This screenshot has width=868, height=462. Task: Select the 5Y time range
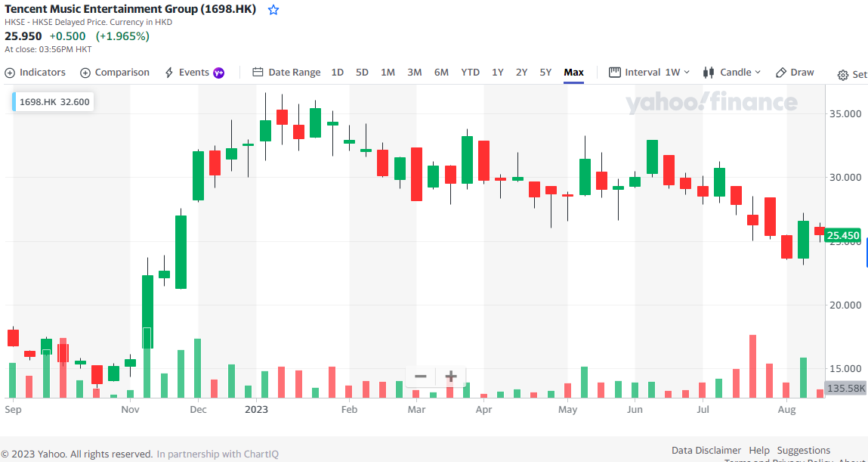pos(546,73)
